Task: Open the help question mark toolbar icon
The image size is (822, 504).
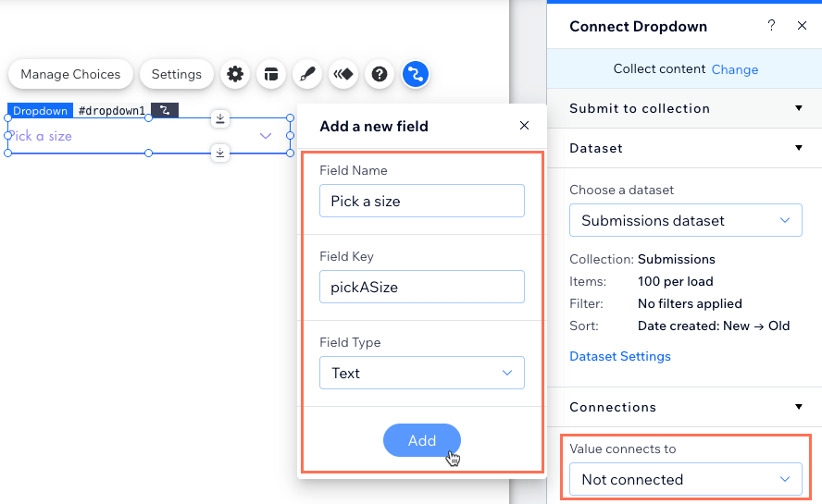Action: click(x=380, y=74)
